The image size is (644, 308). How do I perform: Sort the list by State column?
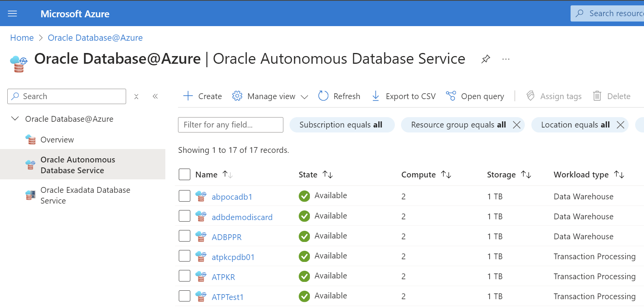328,174
